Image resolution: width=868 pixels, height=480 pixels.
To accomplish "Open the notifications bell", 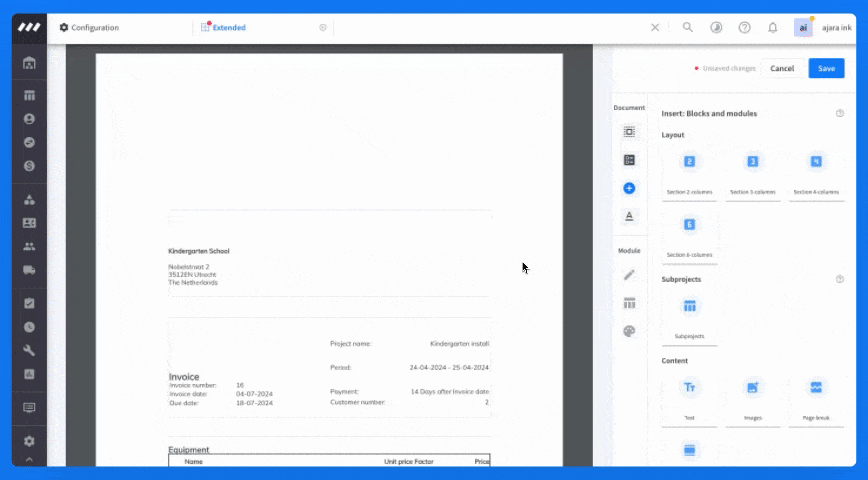I will [772, 28].
